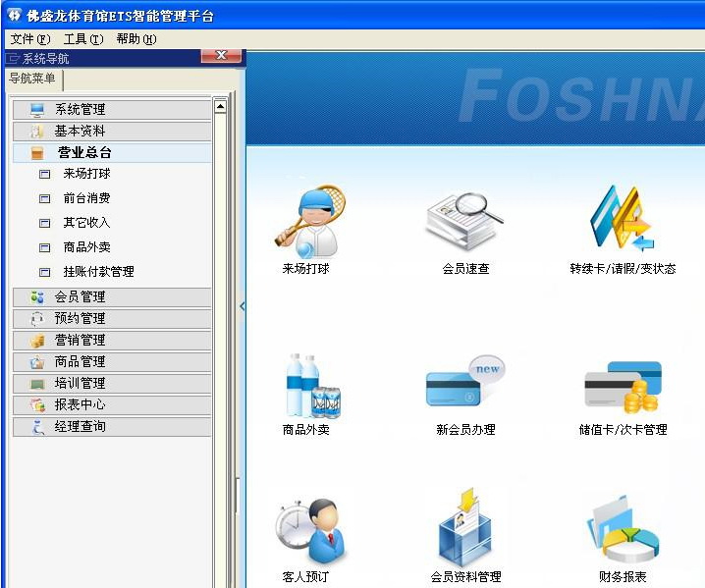Collapse the 营业总台 navigation section
This screenshot has height=588, width=705.
coord(112,153)
